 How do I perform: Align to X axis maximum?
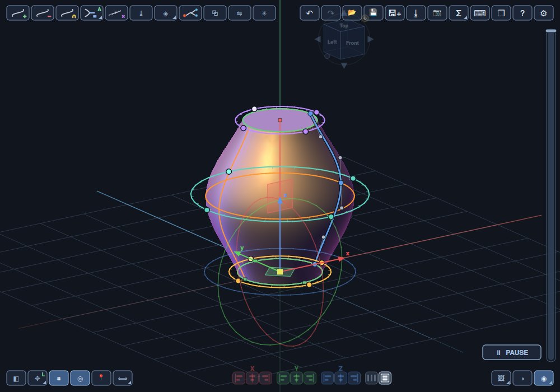tap(265, 378)
